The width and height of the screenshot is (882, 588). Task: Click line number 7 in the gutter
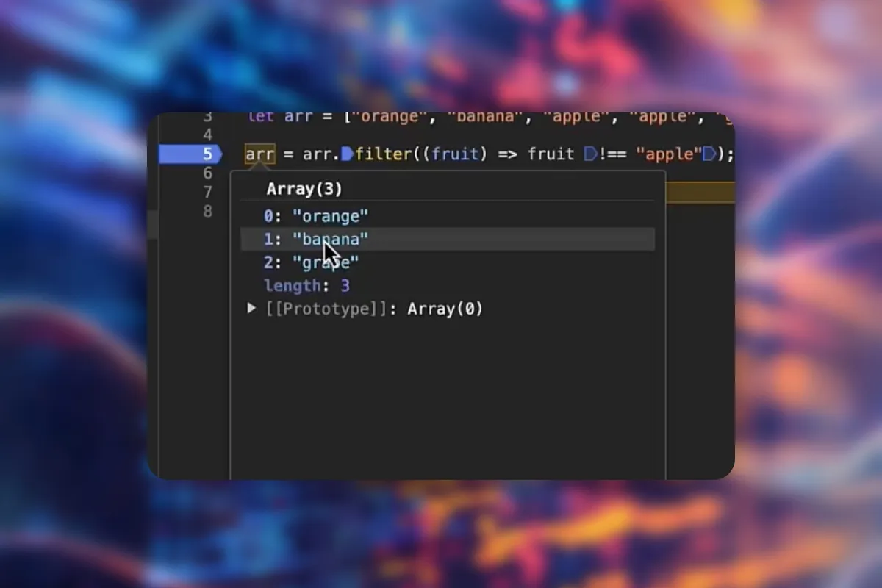207,193
